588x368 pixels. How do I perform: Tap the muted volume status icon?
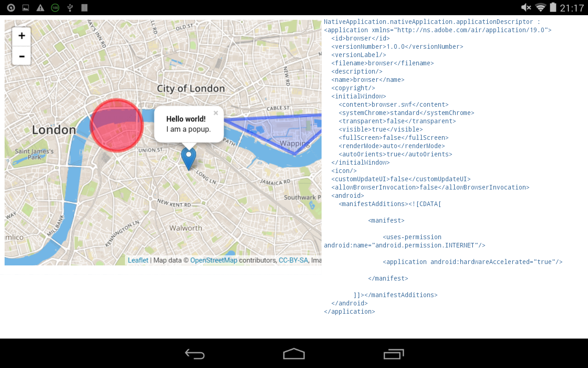pos(526,7)
